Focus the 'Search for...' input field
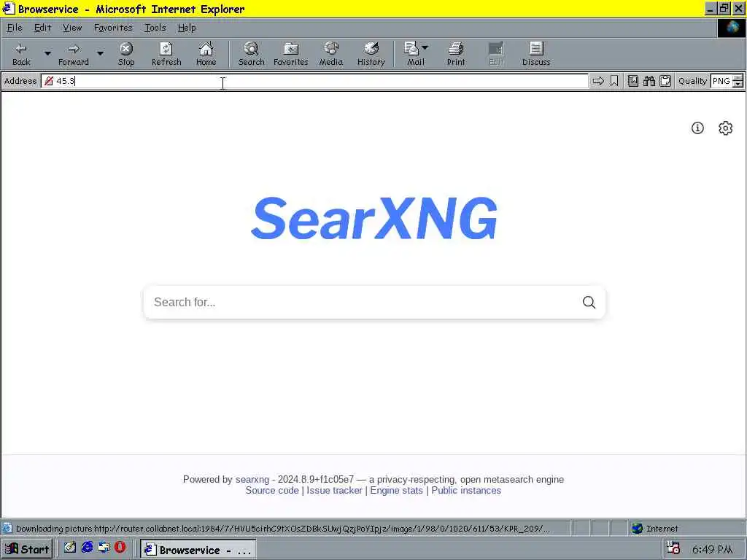Viewport: 747px width, 560px height. (x=362, y=303)
